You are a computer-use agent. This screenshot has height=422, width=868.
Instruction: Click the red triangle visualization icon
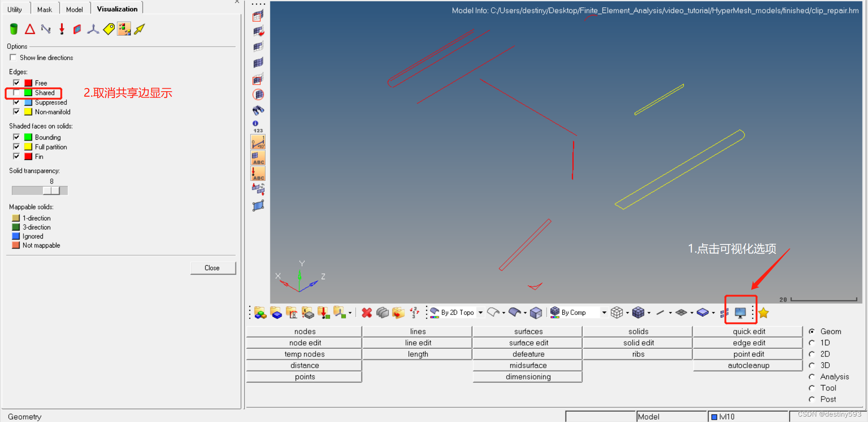point(30,29)
